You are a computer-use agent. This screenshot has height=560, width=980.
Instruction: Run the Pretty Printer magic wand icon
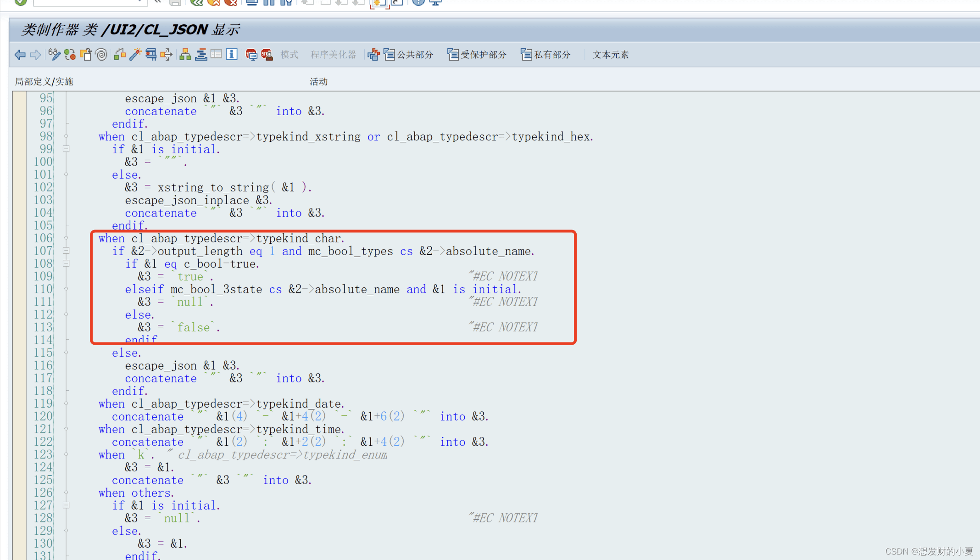(x=135, y=54)
